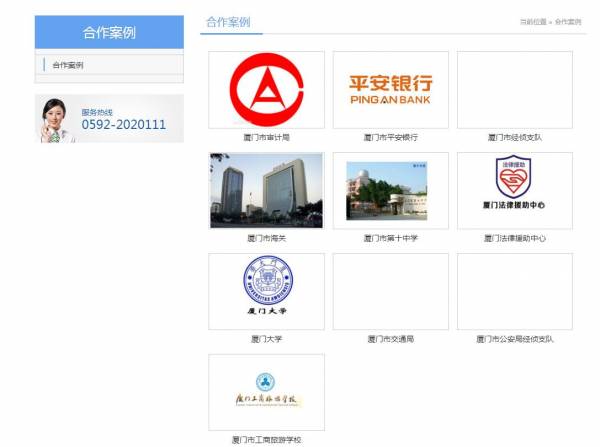Select the blank image box above 厦门市公安局经侦支队
This screenshot has height=447, width=600.
click(514, 291)
